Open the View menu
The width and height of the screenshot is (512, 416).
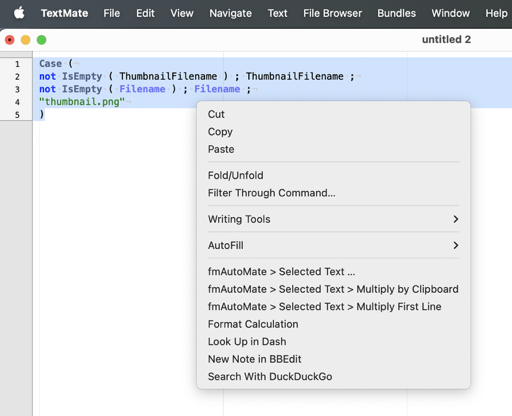coord(182,13)
